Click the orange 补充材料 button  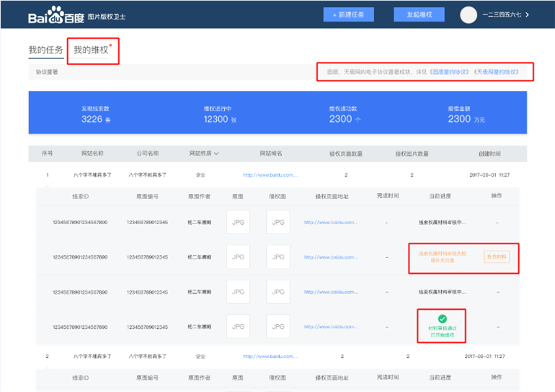(x=497, y=257)
